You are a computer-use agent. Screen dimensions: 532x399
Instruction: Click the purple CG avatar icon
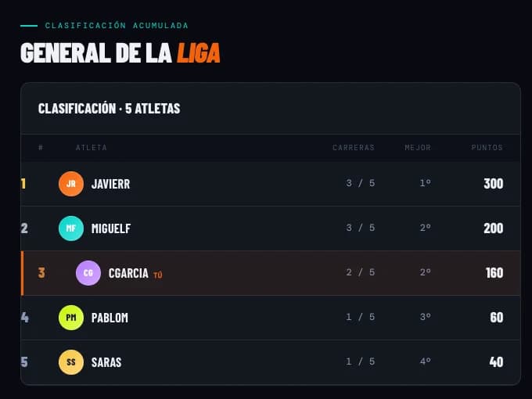(x=88, y=273)
